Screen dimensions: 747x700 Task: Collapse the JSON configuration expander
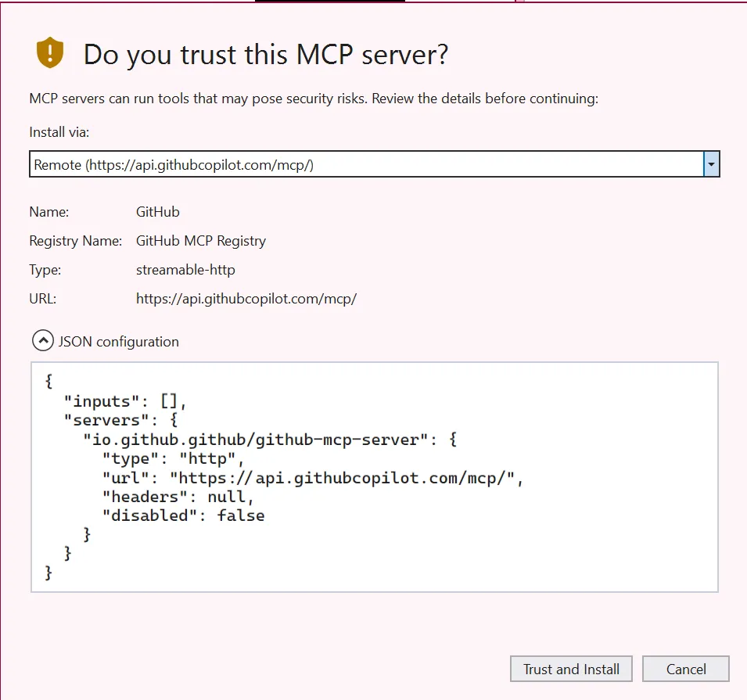[43, 341]
